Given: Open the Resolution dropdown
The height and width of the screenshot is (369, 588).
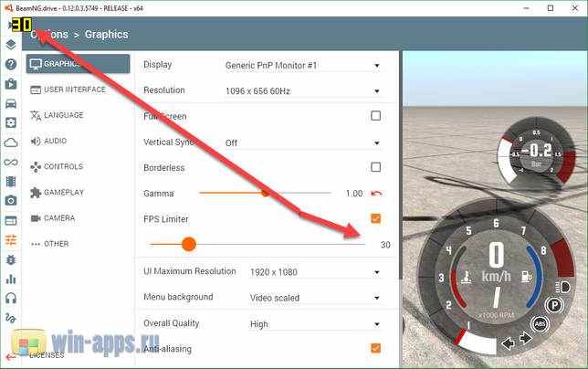Looking at the screenshot, I should pyautogui.click(x=303, y=91).
